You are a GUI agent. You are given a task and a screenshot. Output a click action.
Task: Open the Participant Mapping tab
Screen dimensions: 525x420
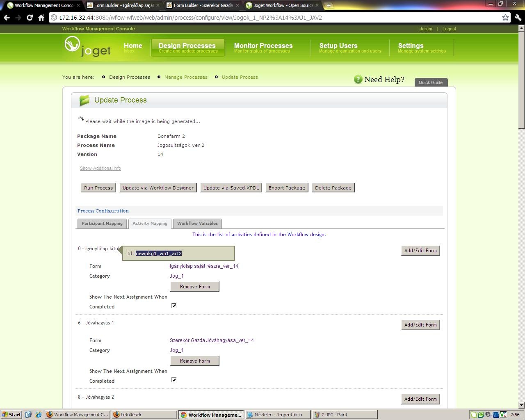102,224
